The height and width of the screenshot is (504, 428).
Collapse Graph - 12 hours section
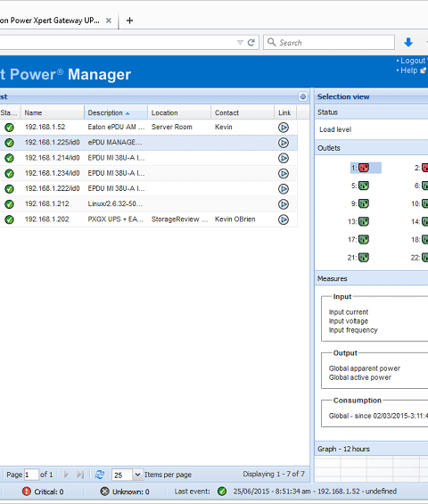pyautogui.click(x=371, y=449)
